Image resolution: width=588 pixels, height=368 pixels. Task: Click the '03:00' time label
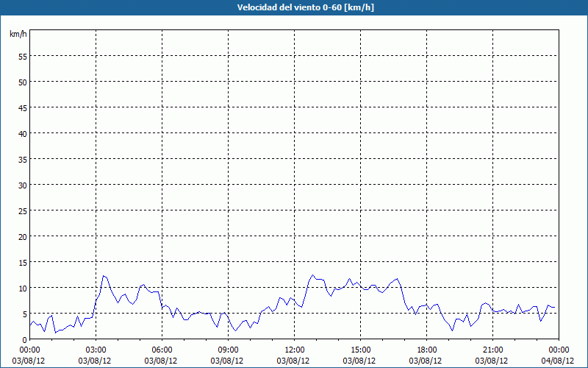point(96,350)
